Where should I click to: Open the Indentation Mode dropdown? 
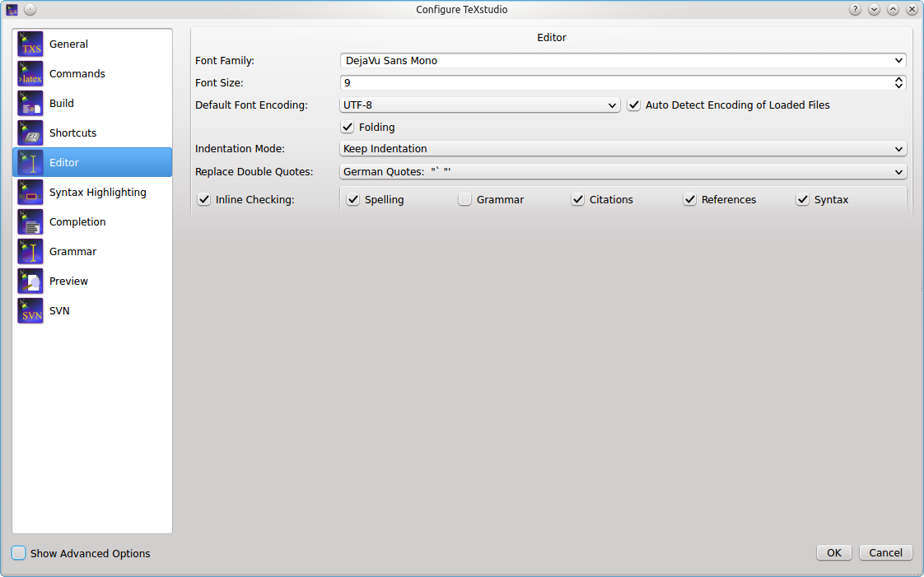pos(623,149)
